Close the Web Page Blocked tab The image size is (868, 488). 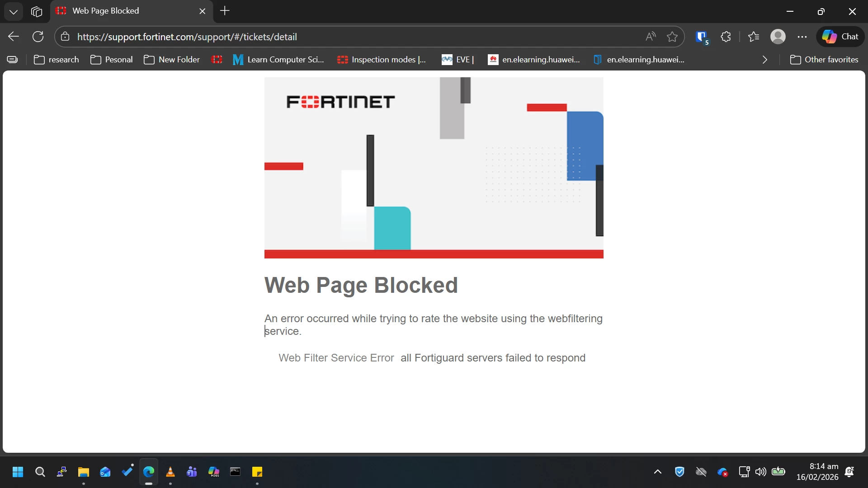(x=203, y=11)
